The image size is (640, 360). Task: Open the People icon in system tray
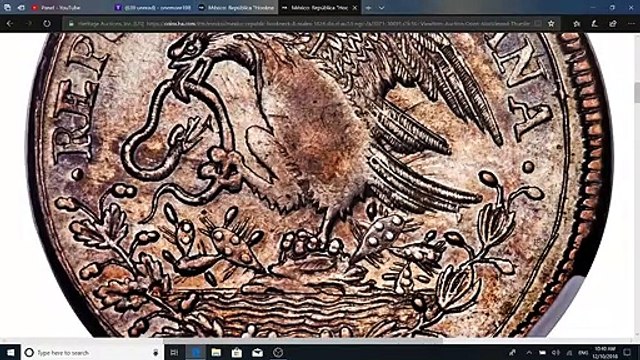[x=512, y=352]
